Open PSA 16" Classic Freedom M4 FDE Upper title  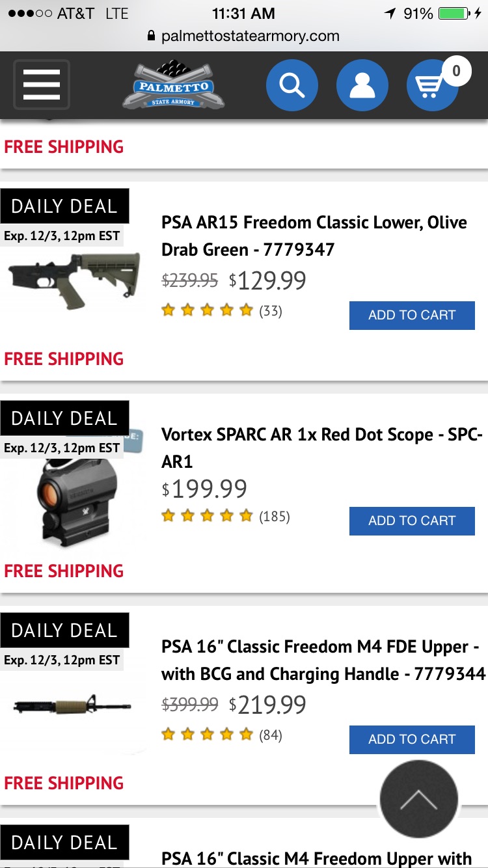click(x=323, y=660)
